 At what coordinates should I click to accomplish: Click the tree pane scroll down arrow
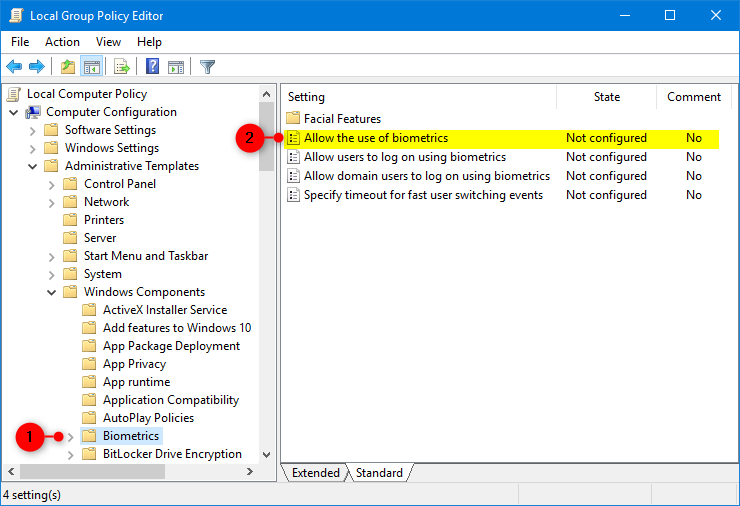click(266, 454)
